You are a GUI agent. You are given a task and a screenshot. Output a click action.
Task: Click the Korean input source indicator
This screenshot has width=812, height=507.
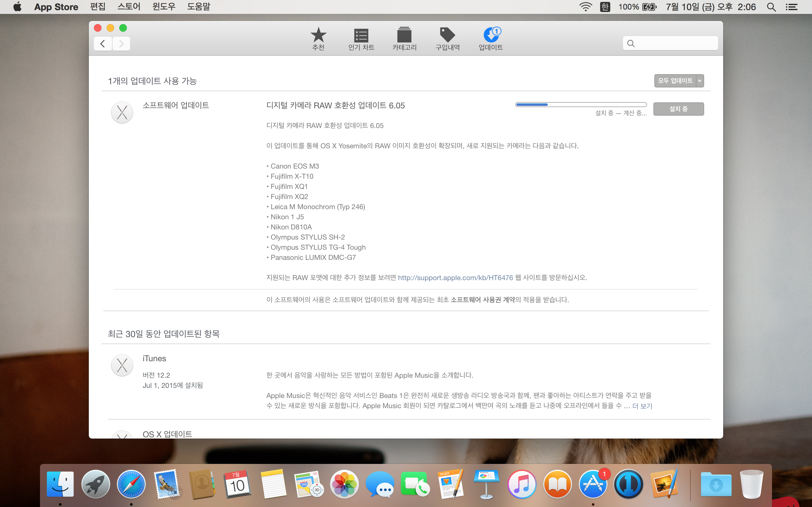point(605,7)
